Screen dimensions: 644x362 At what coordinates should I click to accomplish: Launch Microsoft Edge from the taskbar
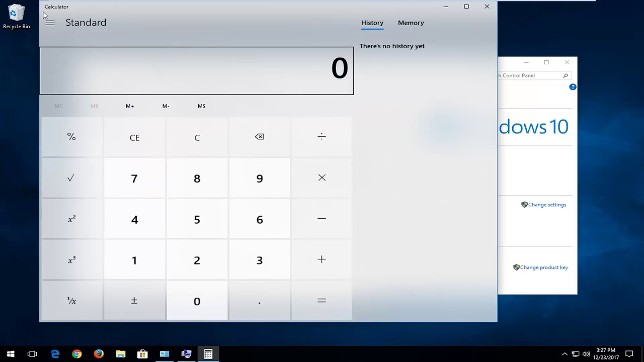tap(55, 354)
